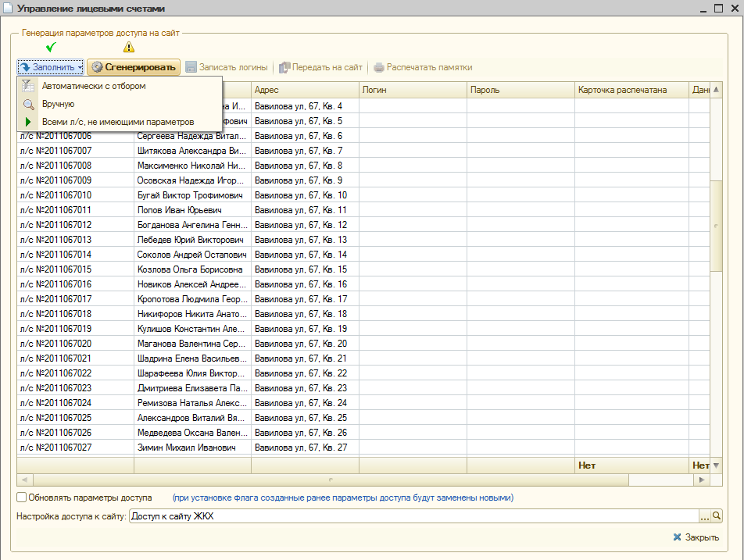The image size is (744, 560).
Task: Click the printer icon for Распечатать памятки
Action: point(379,67)
